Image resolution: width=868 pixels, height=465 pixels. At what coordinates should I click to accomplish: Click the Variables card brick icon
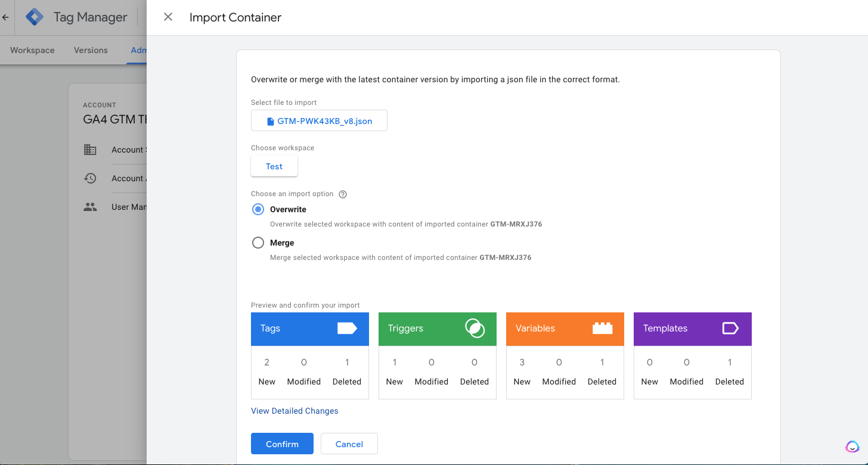coord(602,328)
